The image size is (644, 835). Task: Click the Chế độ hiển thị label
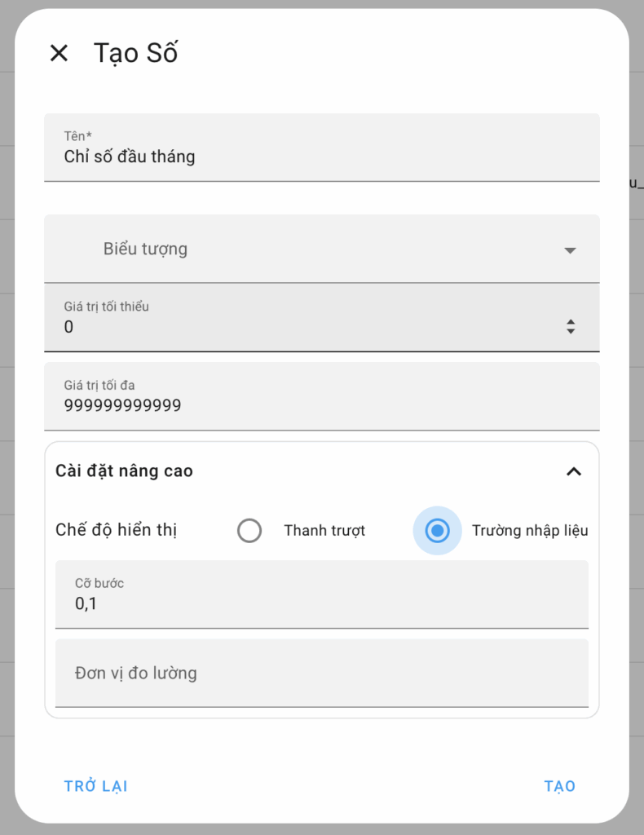coord(116,530)
